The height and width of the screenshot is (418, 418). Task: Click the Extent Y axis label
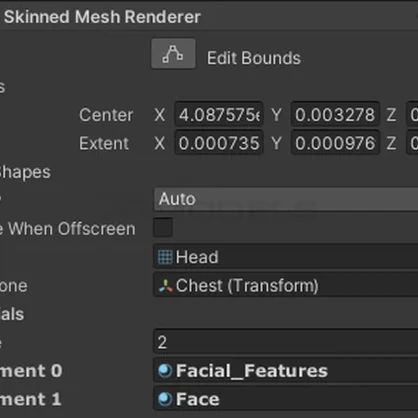277,144
